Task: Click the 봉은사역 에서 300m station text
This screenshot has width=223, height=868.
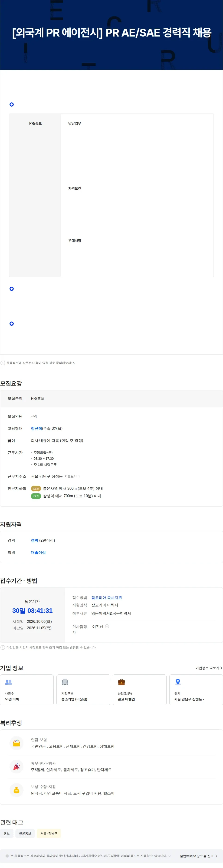Action: click(73, 489)
